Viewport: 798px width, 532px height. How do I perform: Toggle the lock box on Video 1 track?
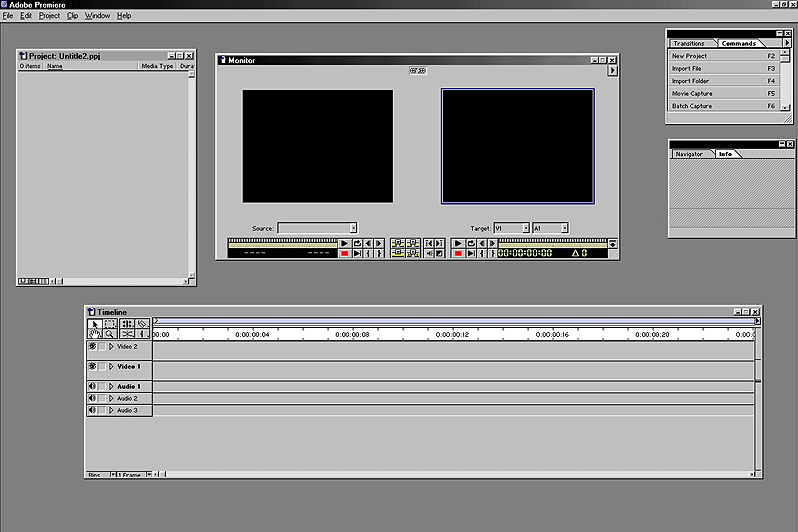(101, 367)
